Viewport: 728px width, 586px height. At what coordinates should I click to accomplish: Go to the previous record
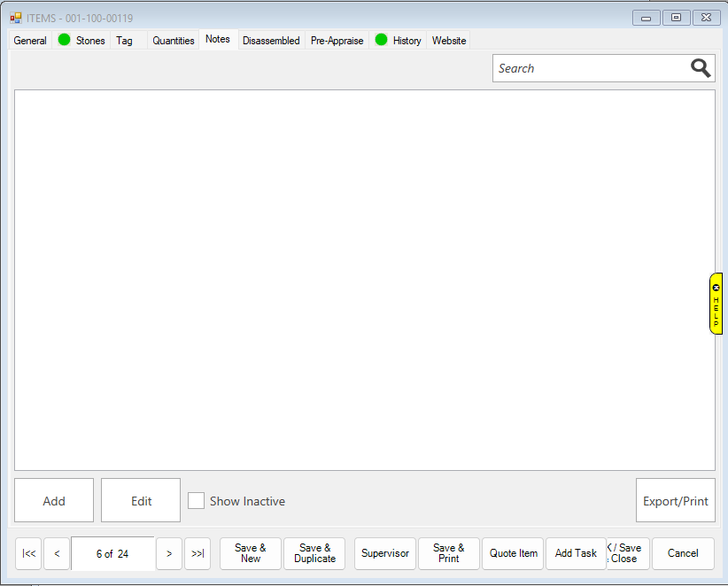(x=57, y=553)
